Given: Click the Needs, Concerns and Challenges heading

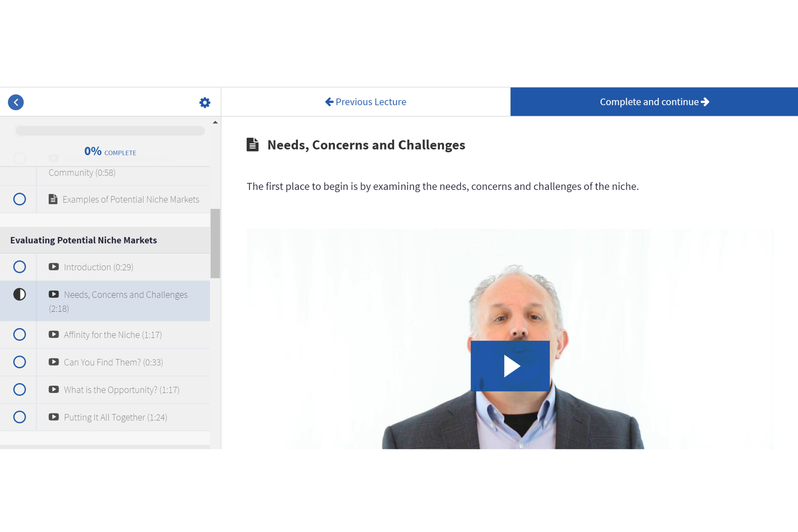Looking at the screenshot, I should (366, 145).
